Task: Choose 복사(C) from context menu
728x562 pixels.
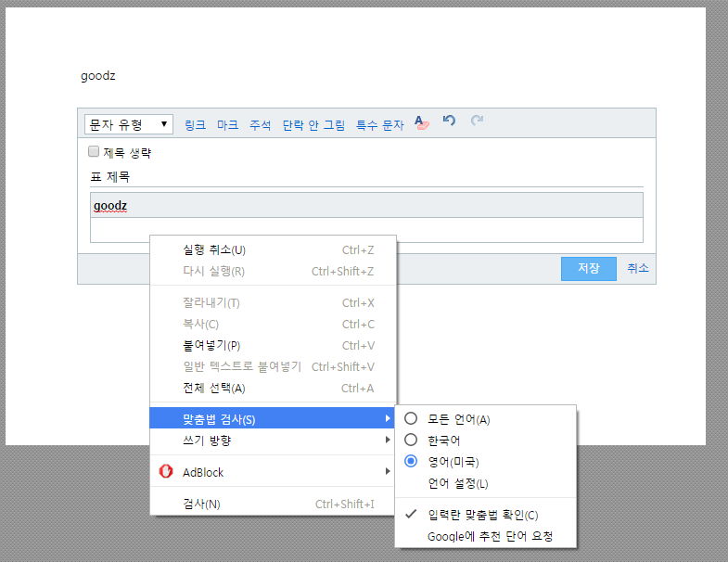Action: [x=273, y=325]
